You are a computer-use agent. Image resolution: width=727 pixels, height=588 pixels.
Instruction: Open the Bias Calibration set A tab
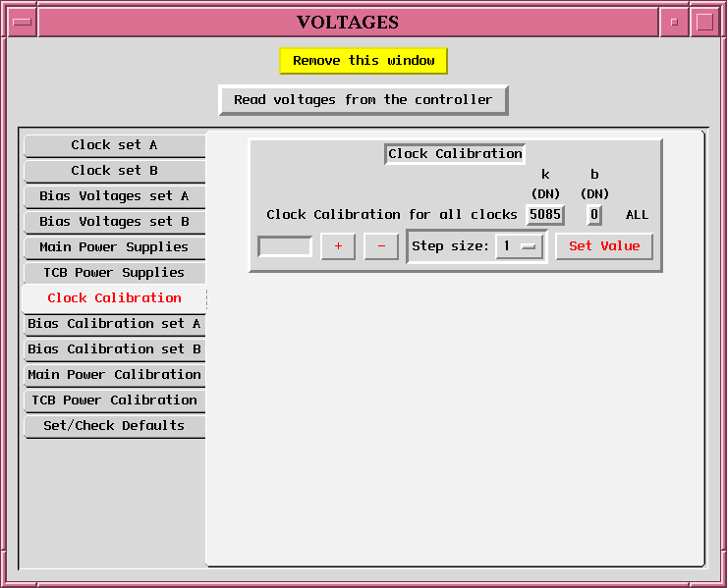click(115, 324)
